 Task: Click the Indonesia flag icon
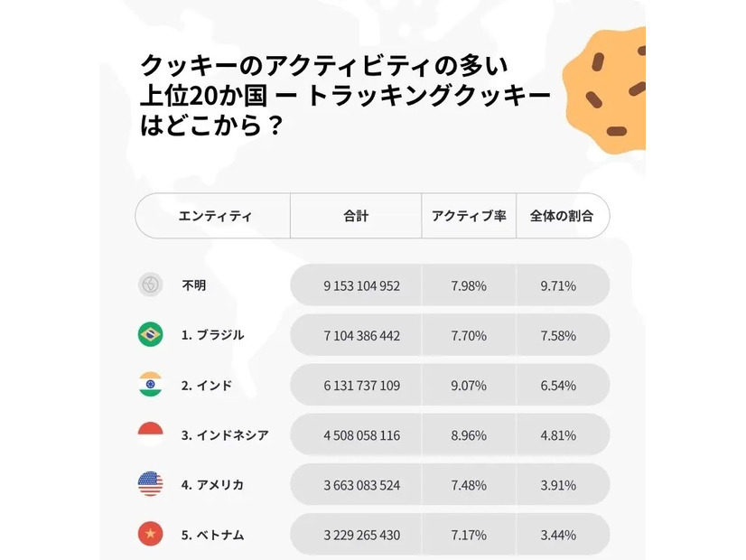pyautogui.click(x=151, y=434)
